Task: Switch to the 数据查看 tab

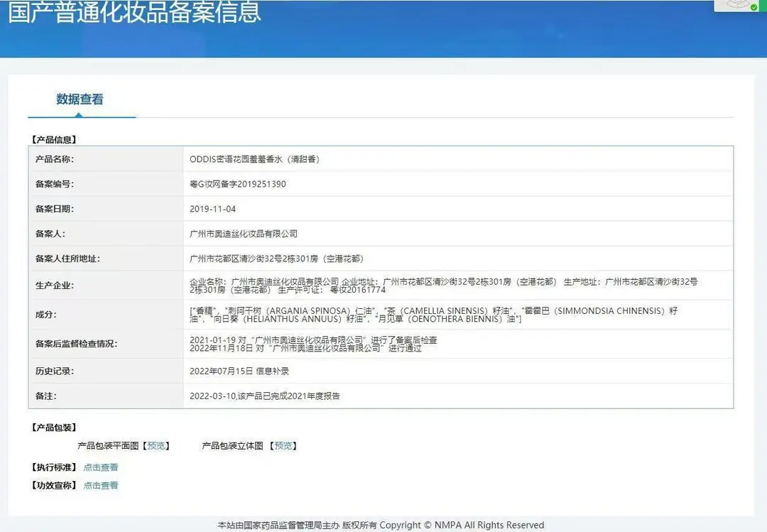Action: click(x=80, y=99)
